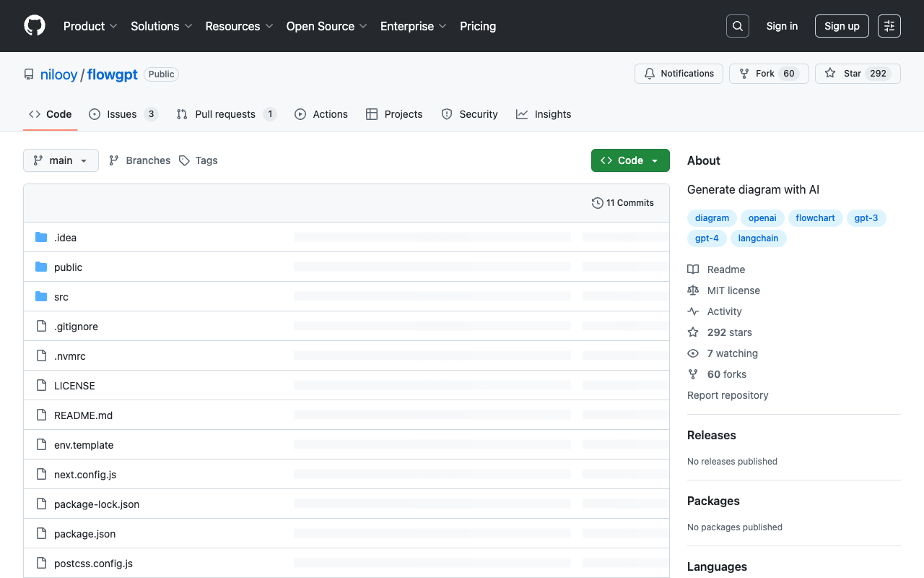Screen dimensions: 924x578
Task: Open the Actions tab
Action: coord(321,114)
